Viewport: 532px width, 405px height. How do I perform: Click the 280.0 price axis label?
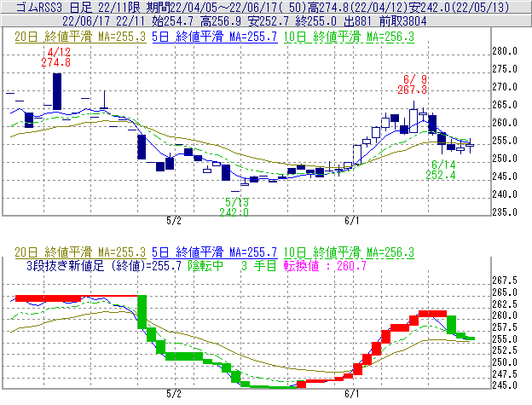[x=505, y=51]
